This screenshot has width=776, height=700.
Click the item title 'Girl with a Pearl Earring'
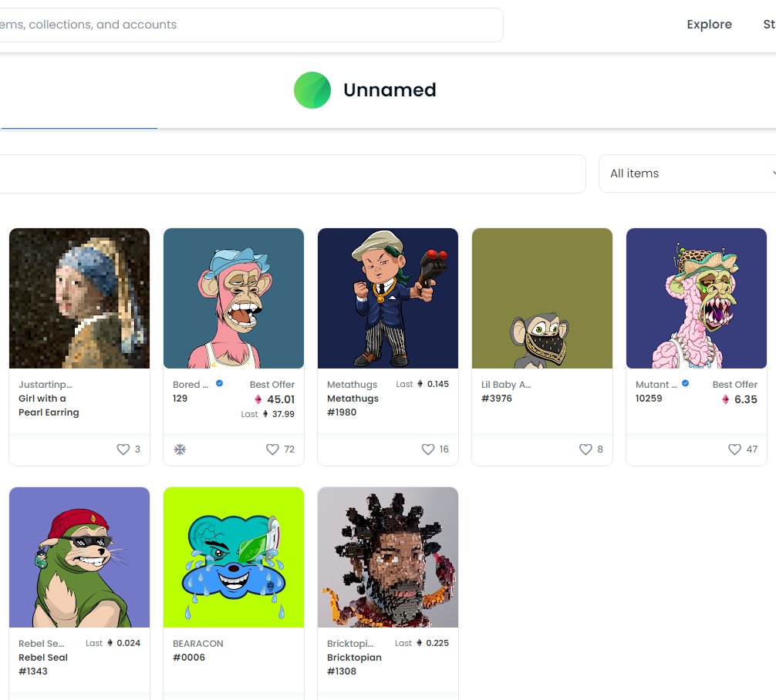(x=49, y=406)
